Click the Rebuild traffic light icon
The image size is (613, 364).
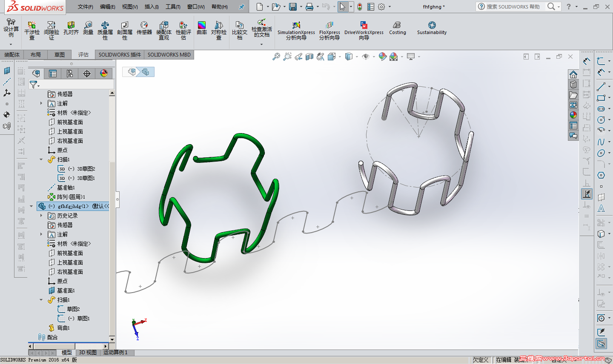pos(360,7)
